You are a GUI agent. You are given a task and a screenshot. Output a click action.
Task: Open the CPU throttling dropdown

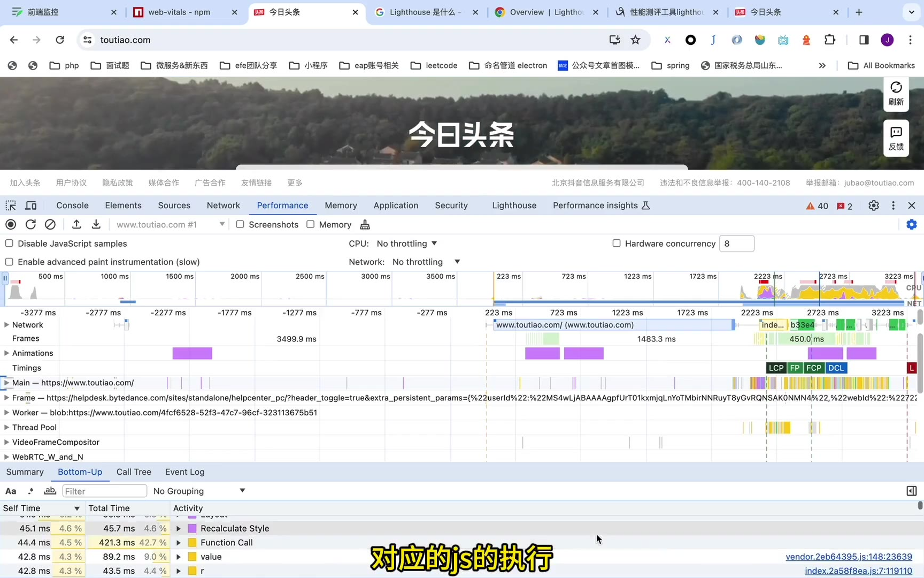(407, 244)
